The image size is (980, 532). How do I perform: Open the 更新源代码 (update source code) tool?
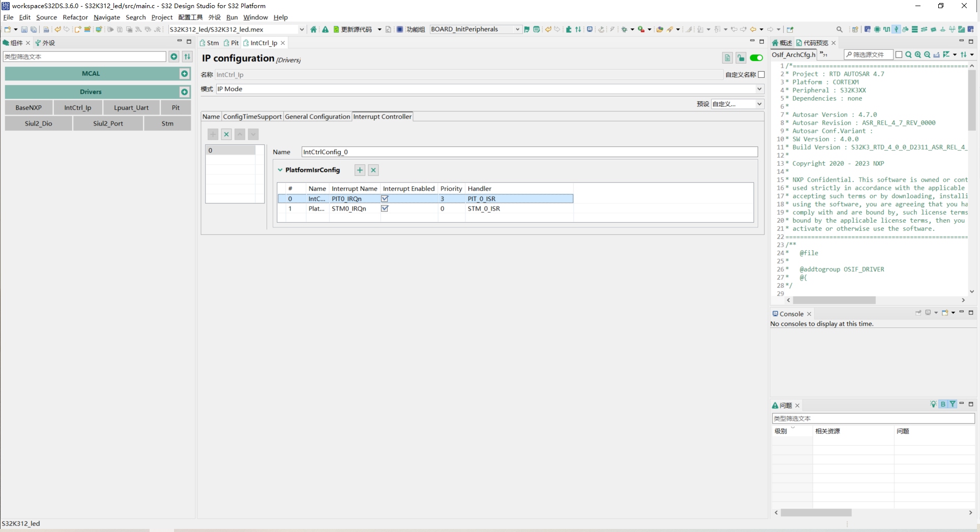point(355,29)
